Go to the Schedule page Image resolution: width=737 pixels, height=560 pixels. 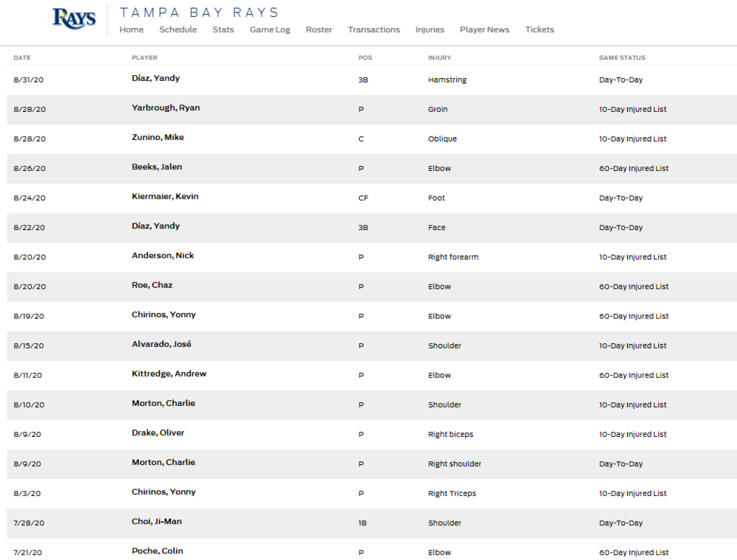[x=178, y=29]
